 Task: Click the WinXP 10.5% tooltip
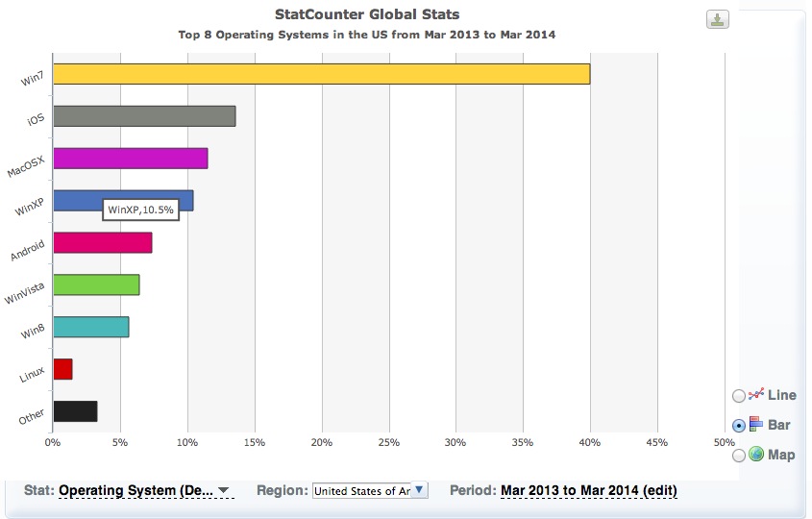[141, 210]
